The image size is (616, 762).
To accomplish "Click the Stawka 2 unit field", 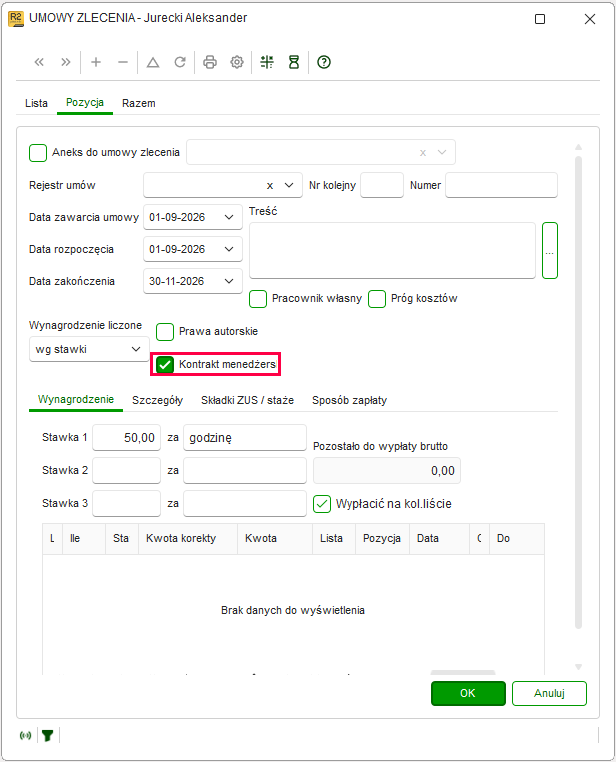I will click(x=245, y=471).
